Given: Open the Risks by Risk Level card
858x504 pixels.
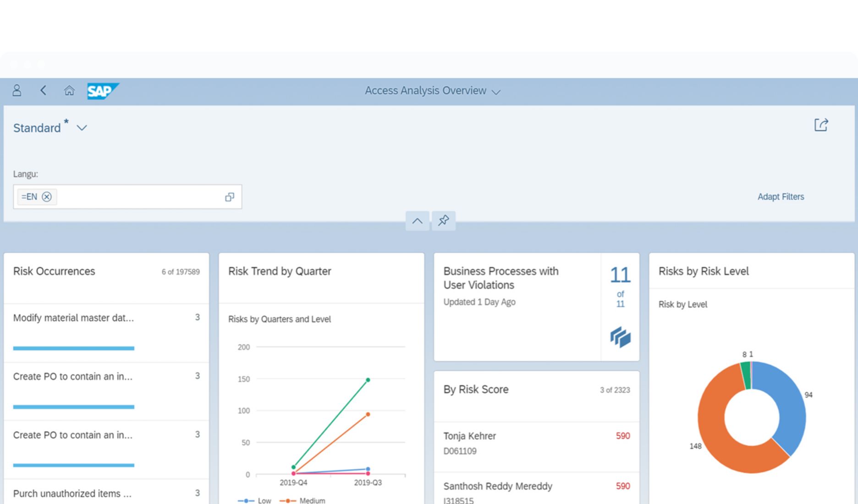Looking at the screenshot, I should coord(704,271).
